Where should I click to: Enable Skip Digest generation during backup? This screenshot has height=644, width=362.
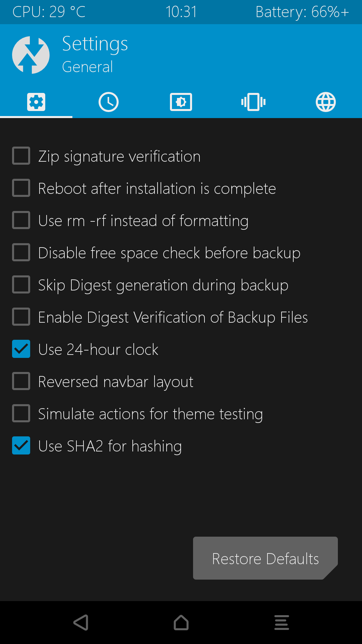21,285
